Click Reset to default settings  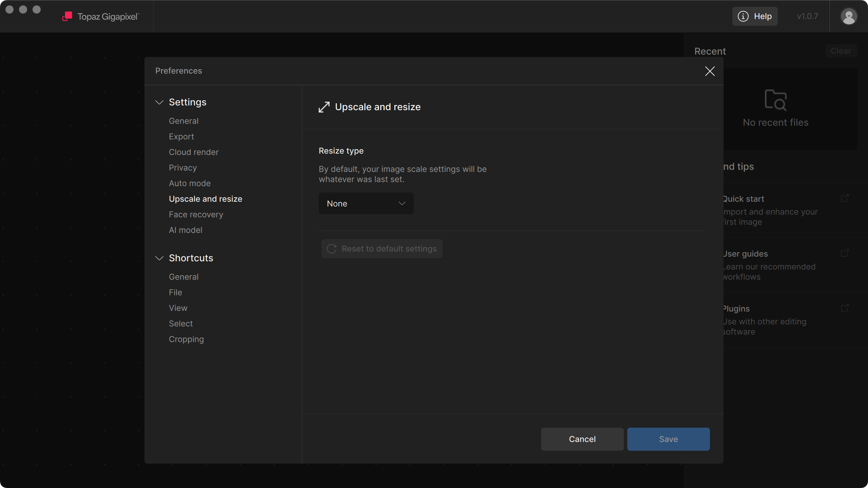pos(382,249)
